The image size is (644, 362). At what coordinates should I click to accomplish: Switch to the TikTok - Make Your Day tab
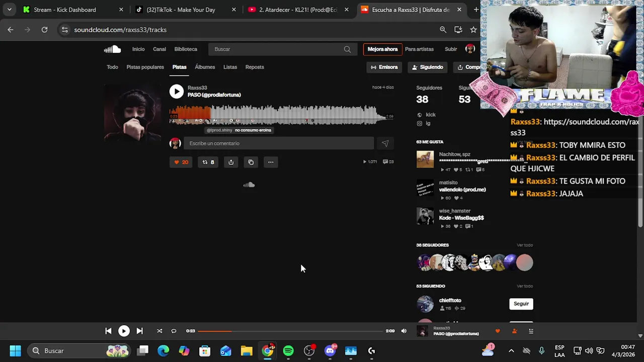pos(184,10)
